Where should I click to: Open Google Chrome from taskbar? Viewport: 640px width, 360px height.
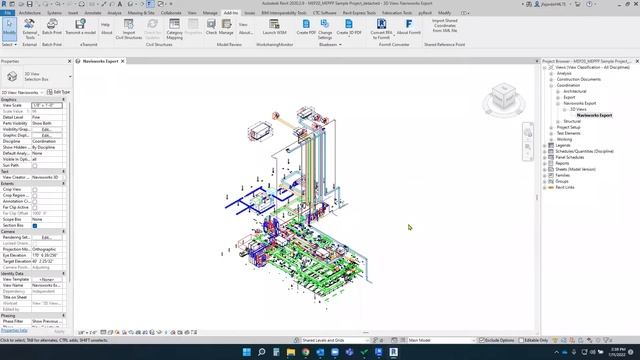click(305, 352)
